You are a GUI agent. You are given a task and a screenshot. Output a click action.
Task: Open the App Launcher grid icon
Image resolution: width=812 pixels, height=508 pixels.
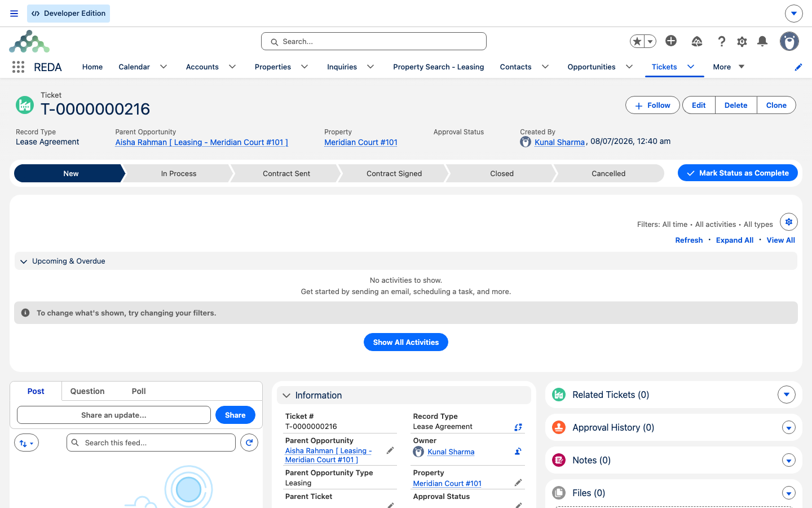pyautogui.click(x=18, y=67)
